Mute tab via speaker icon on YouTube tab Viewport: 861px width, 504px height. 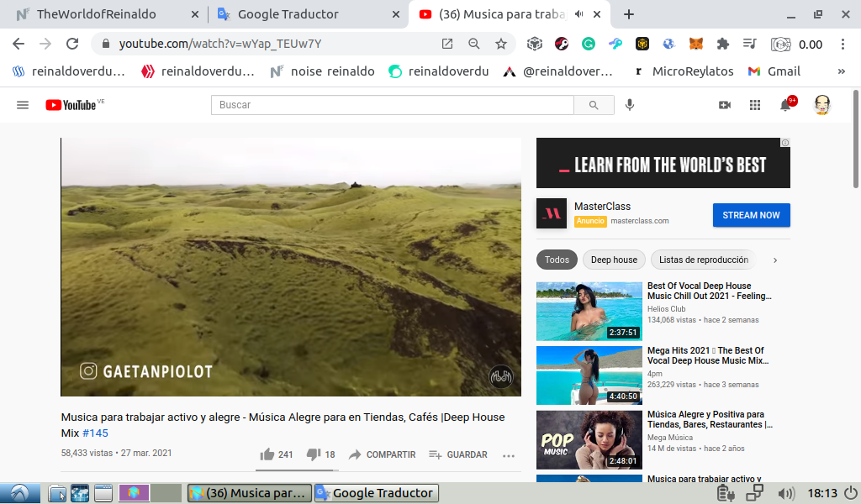(x=578, y=14)
